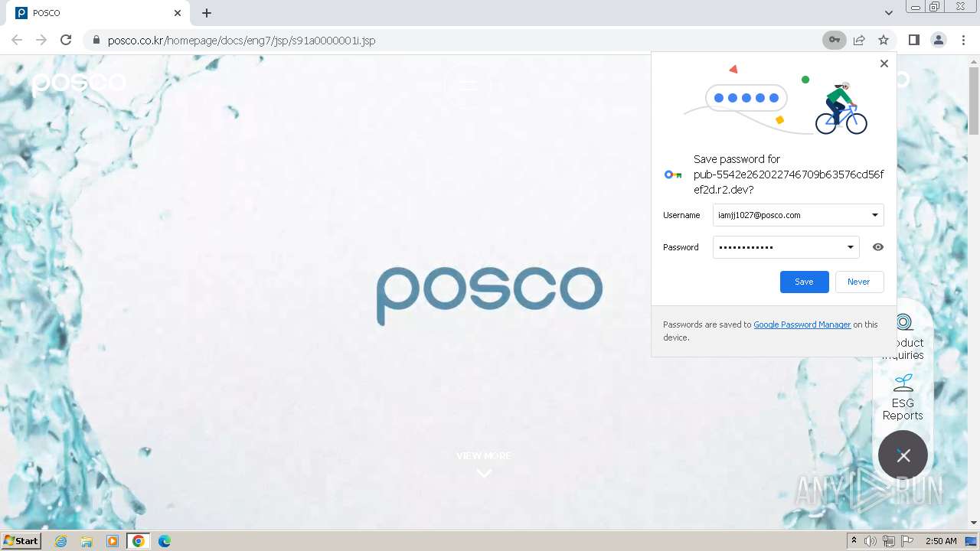980x551 pixels.
Task: Open Chrome side panel
Action: (913, 40)
